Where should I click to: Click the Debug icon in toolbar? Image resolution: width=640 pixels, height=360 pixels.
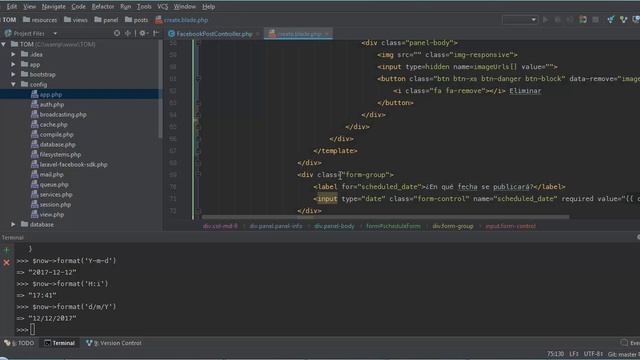(x=558, y=20)
